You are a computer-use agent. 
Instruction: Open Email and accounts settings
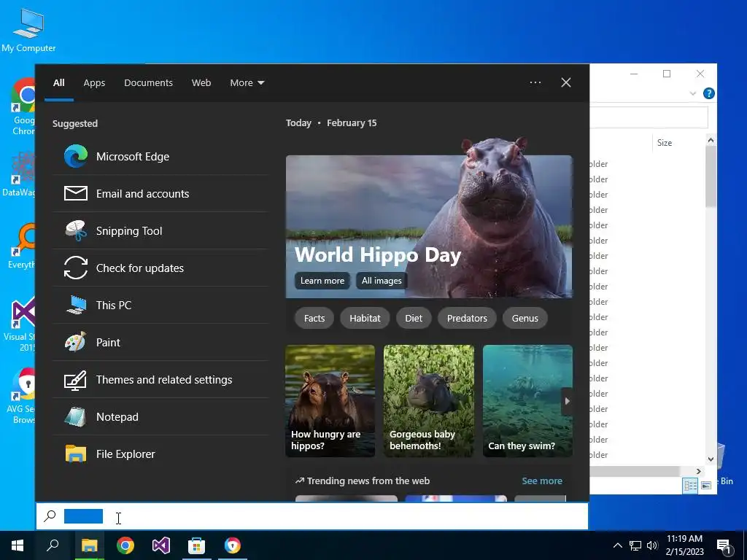(x=160, y=194)
